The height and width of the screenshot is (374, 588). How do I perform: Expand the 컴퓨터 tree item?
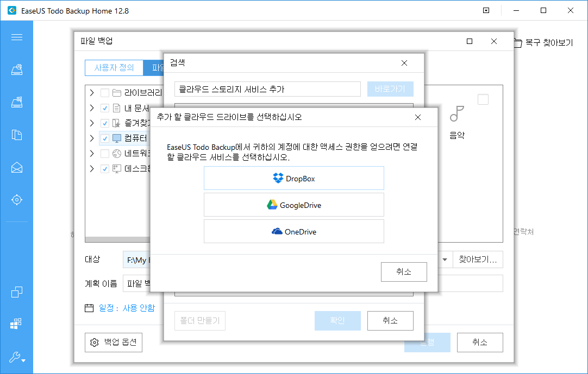[92, 138]
